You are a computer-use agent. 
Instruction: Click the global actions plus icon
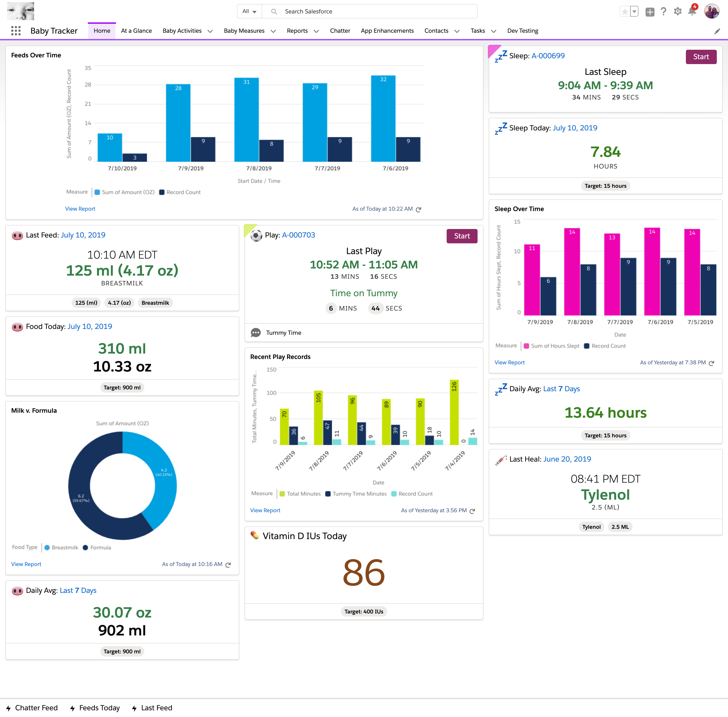(x=650, y=12)
